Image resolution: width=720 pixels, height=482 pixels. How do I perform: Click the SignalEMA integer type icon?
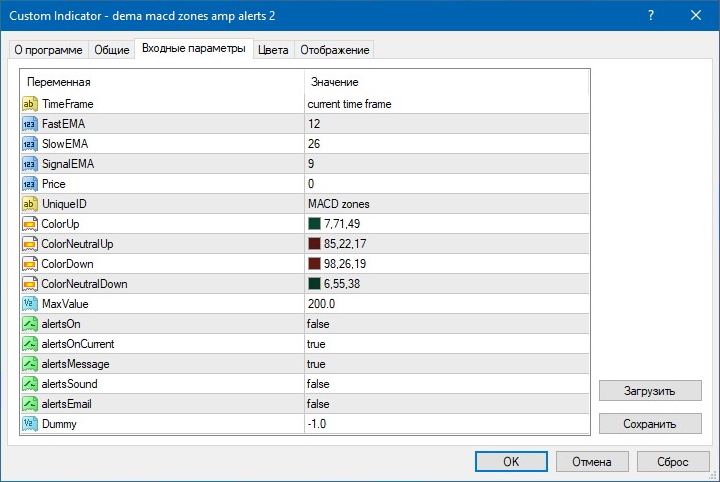click(x=30, y=164)
